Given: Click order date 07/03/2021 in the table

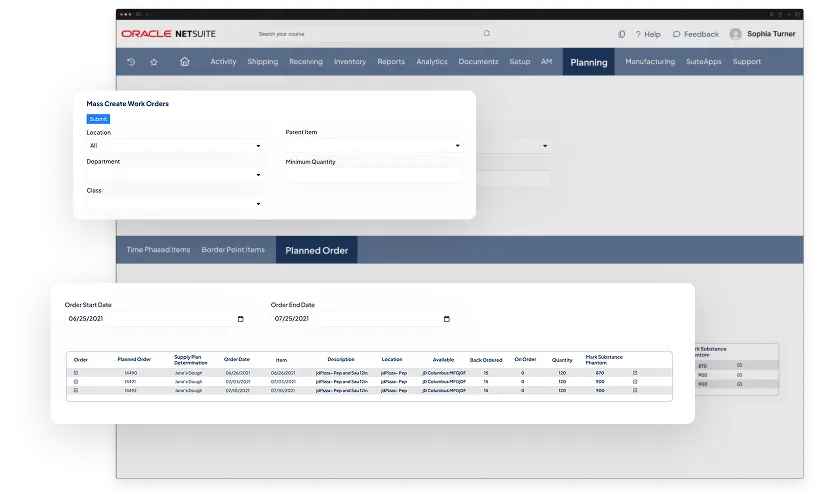Looking at the screenshot, I should click(237, 382).
